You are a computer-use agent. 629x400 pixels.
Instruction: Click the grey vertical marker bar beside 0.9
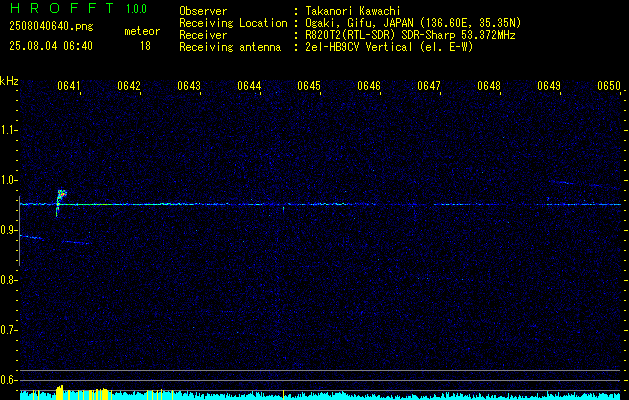[x=19, y=231]
